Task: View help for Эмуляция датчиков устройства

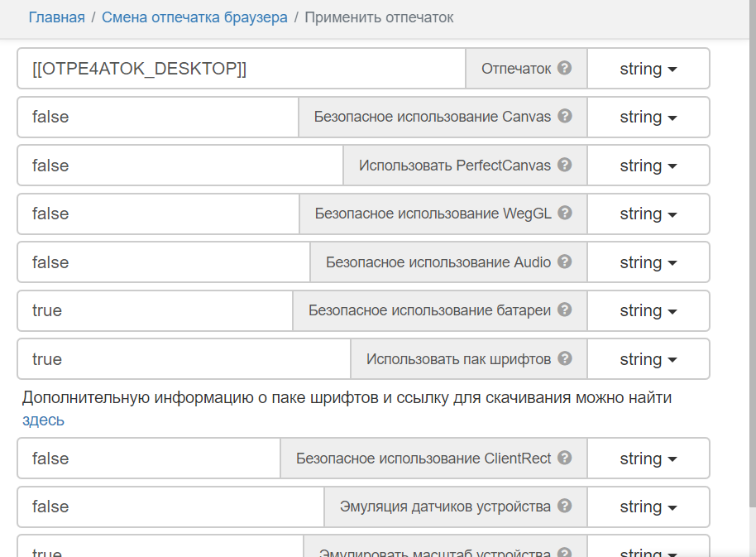Action: point(566,506)
